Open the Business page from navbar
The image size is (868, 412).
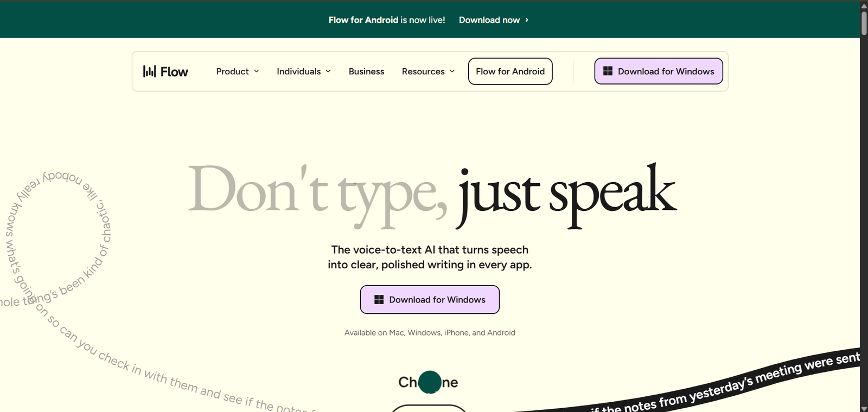(x=366, y=72)
